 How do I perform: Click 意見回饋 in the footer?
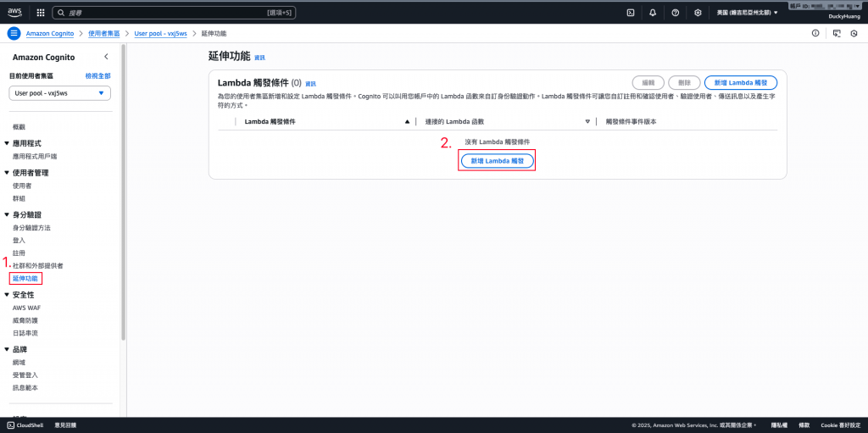tap(65, 425)
